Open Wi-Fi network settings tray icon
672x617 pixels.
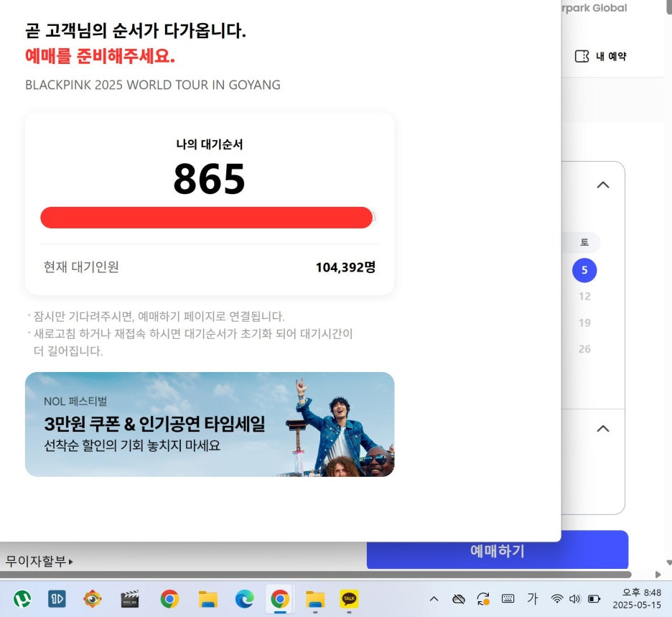[x=556, y=598]
